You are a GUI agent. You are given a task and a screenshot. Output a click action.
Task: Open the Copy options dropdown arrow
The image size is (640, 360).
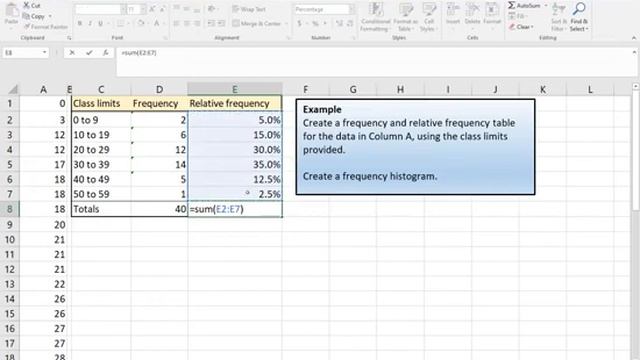[x=50, y=17]
